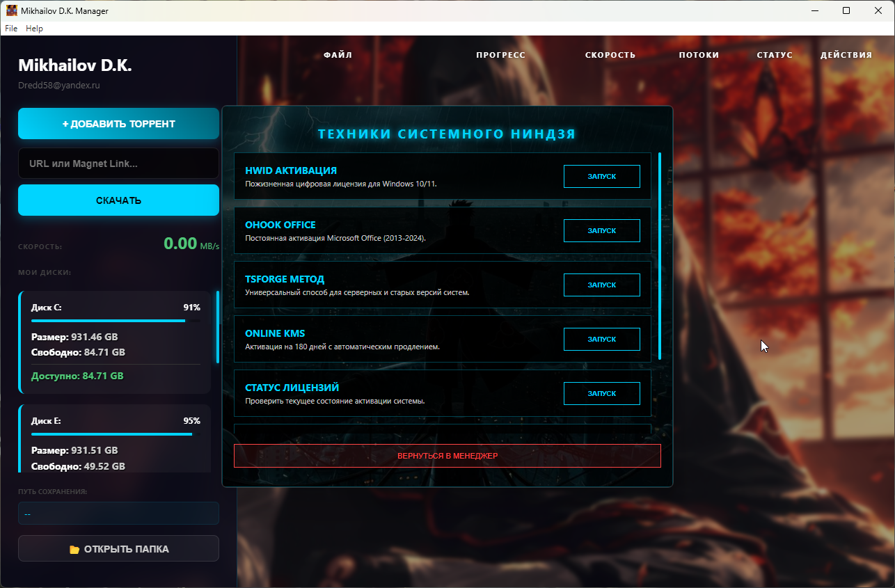Click the ДОБАВИТЬ ТОРРЕНТ button
The width and height of the screenshot is (895, 588).
click(118, 124)
